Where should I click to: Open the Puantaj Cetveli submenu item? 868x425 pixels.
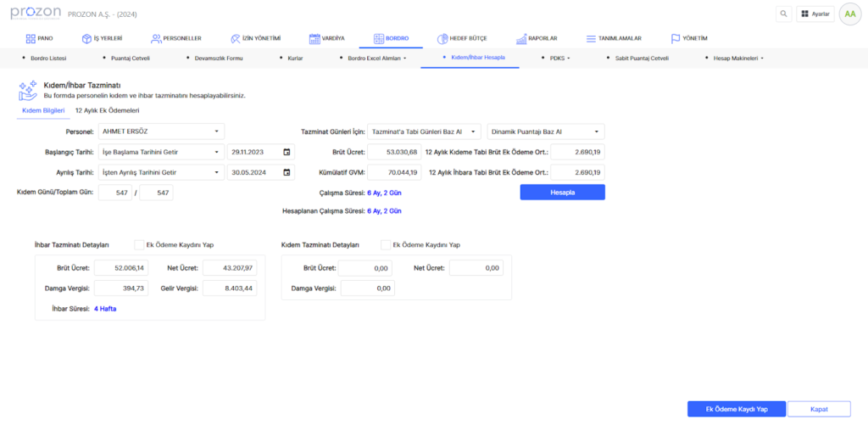point(130,58)
